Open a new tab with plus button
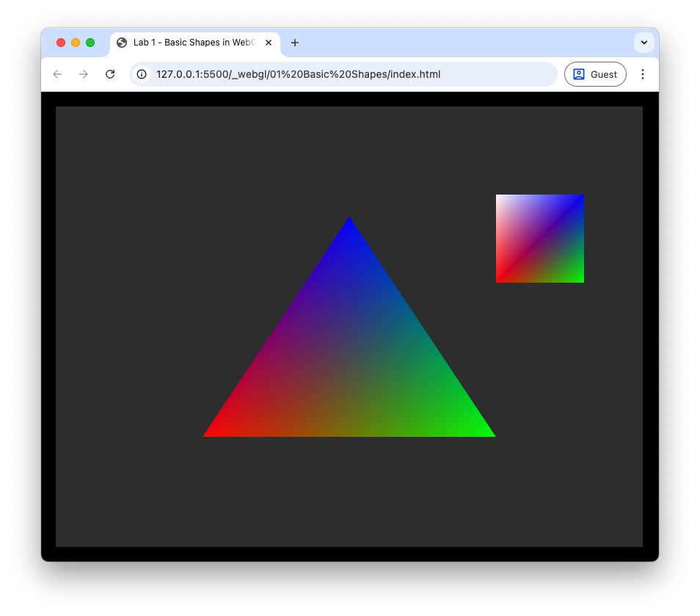The image size is (700, 616). [295, 43]
